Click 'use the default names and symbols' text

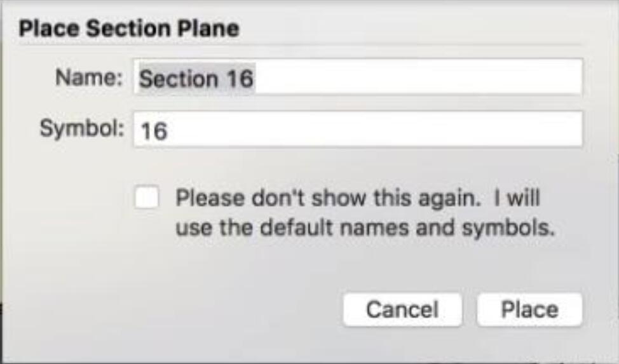click(x=365, y=227)
